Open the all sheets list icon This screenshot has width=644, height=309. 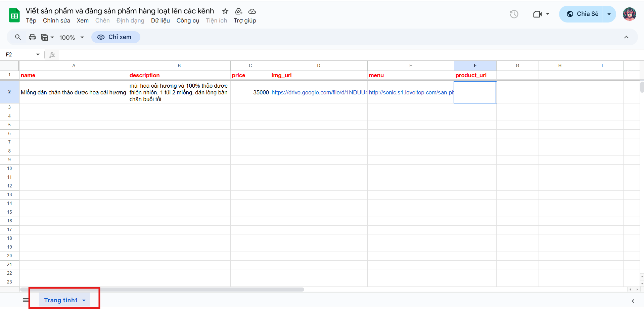pyautogui.click(x=26, y=300)
